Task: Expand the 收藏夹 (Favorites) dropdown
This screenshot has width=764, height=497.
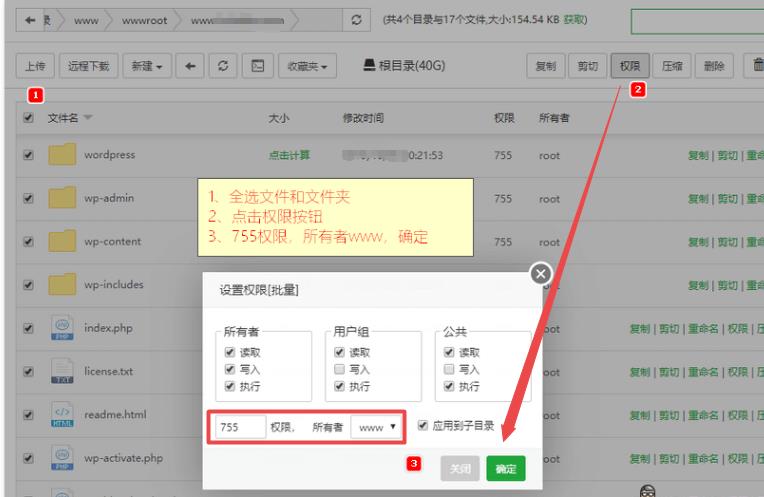Action: pos(307,66)
